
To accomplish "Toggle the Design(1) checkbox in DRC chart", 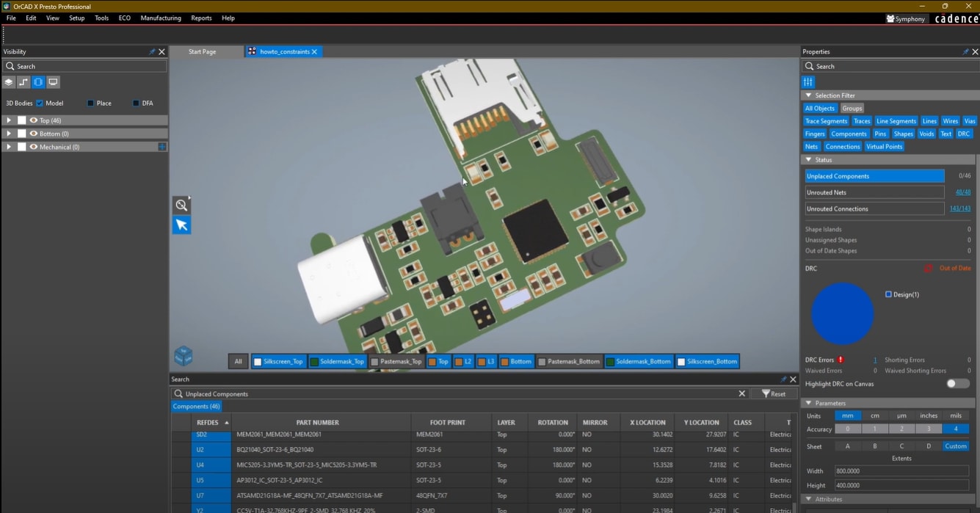I will (888, 294).
